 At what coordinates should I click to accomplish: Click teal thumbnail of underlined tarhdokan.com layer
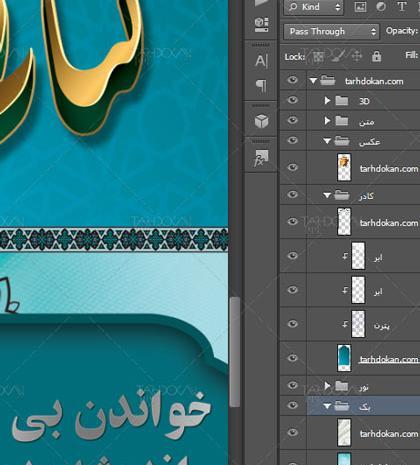click(x=344, y=358)
